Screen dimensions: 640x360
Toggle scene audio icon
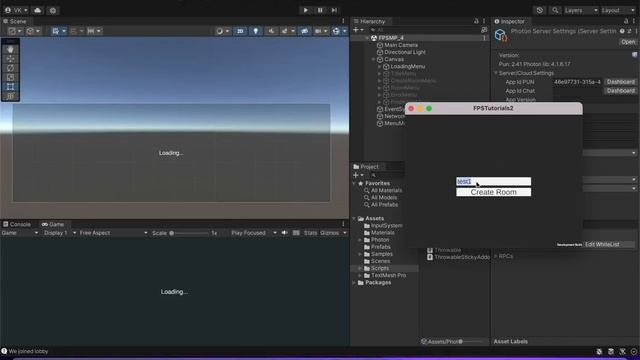pyautogui.click(x=271, y=31)
